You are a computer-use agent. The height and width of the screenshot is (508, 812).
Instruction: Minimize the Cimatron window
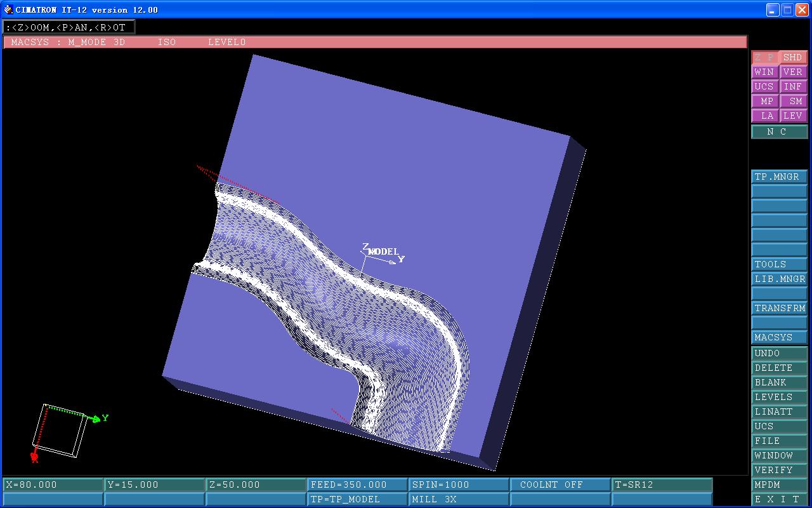[x=772, y=10]
